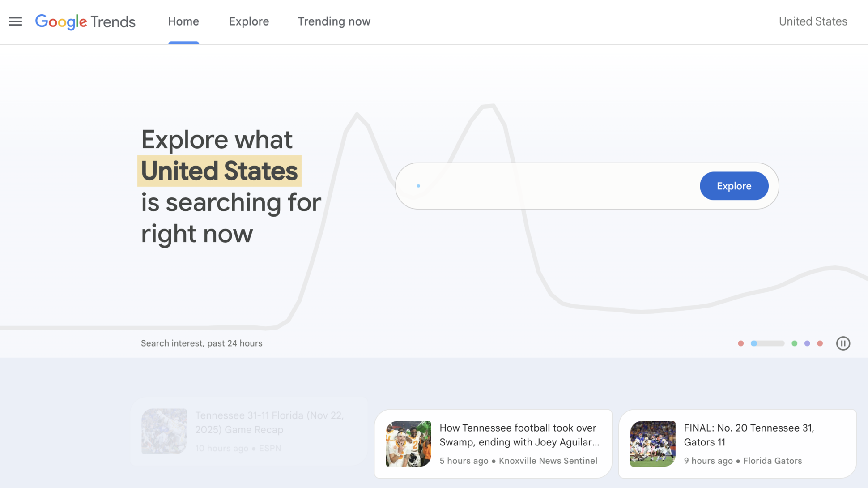Click the Explore search button
868x488 pixels.
pyautogui.click(x=734, y=186)
